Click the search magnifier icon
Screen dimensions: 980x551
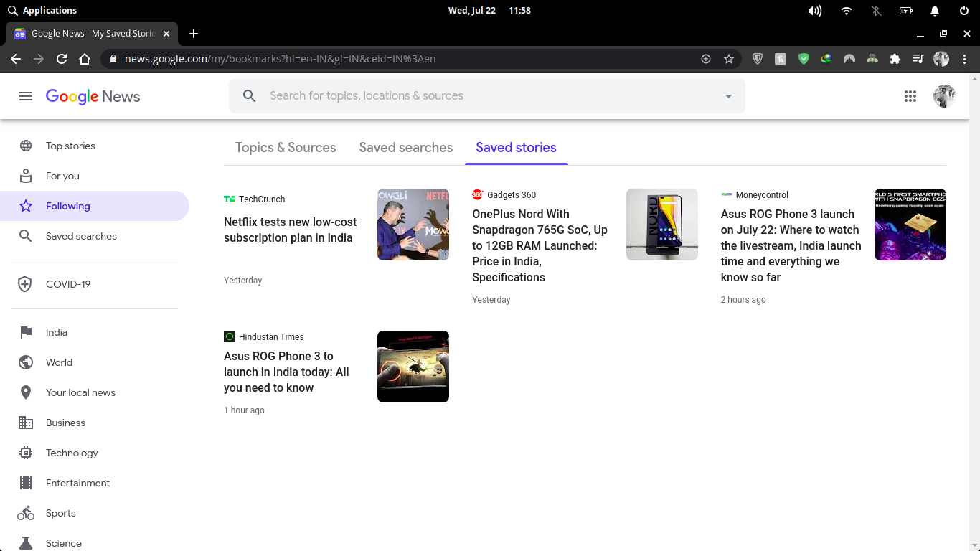(249, 96)
